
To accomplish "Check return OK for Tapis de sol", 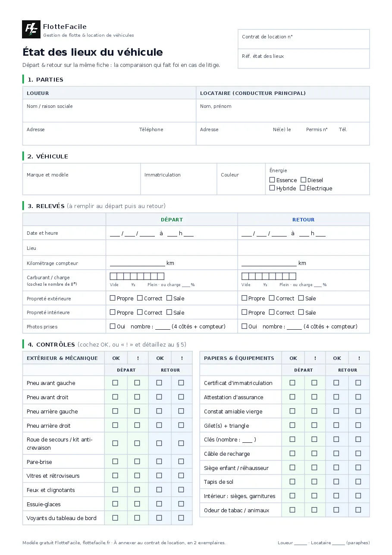I will pos(336,482).
